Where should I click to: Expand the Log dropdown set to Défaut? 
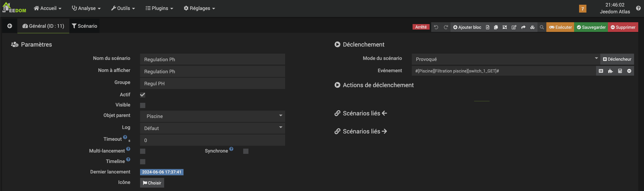click(x=212, y=128)
